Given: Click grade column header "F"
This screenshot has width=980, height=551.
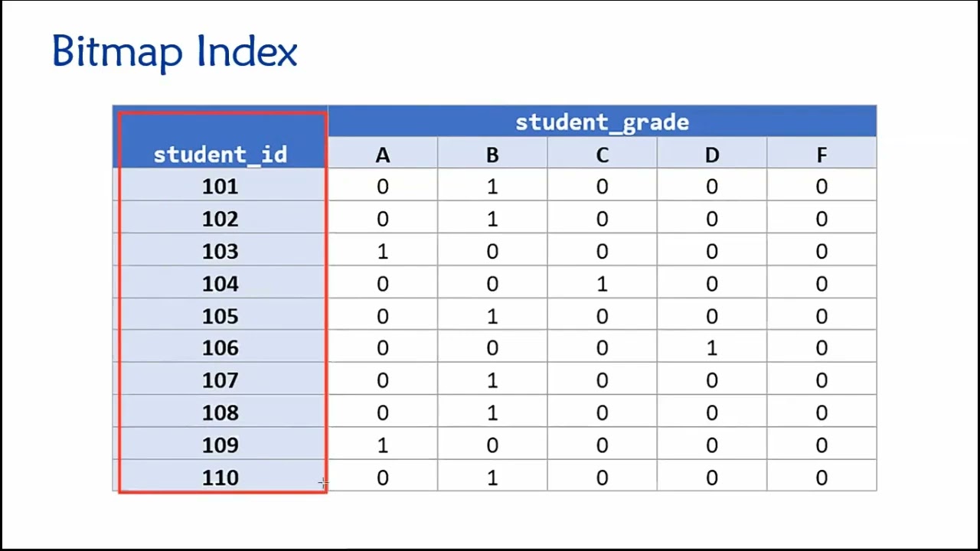Looking at the screenshot, I should tap(822, 155).
